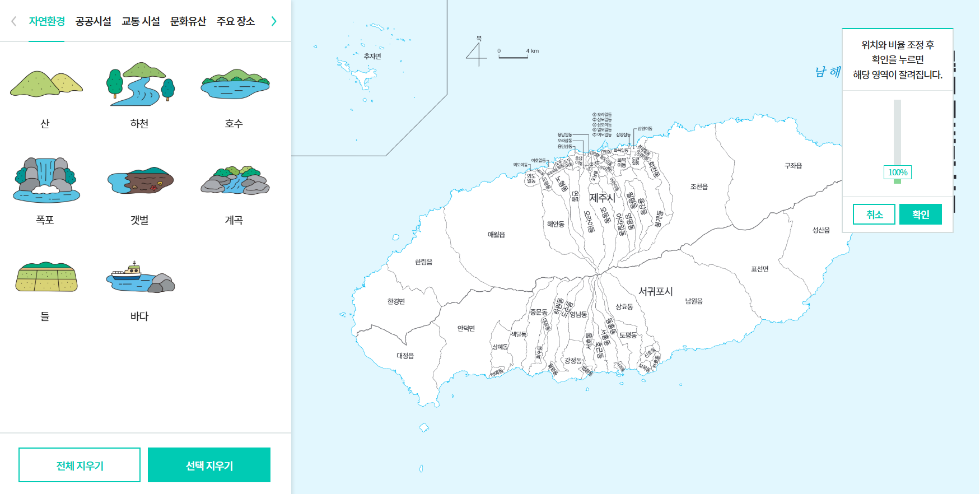Open the 주요 장소 tab
The image size is (980, 494).
(x=236, y=21)
